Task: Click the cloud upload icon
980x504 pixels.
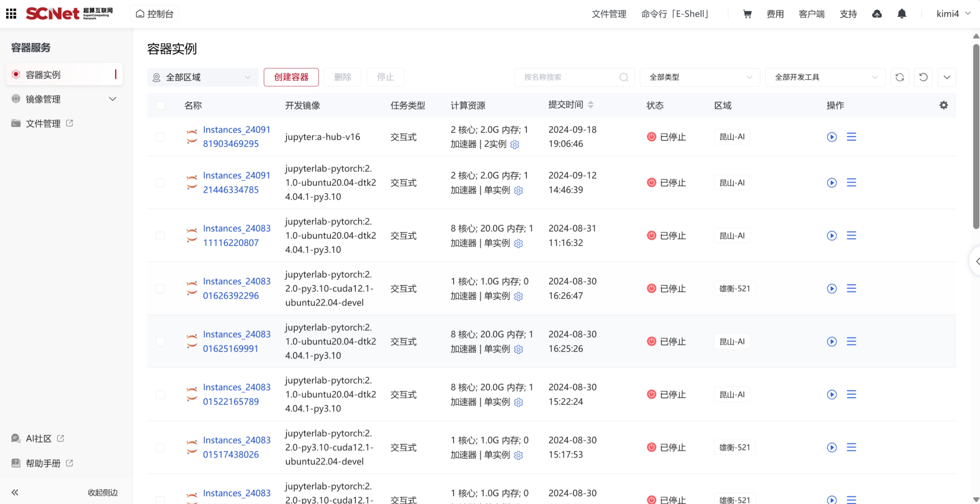Action: [877, 14]
